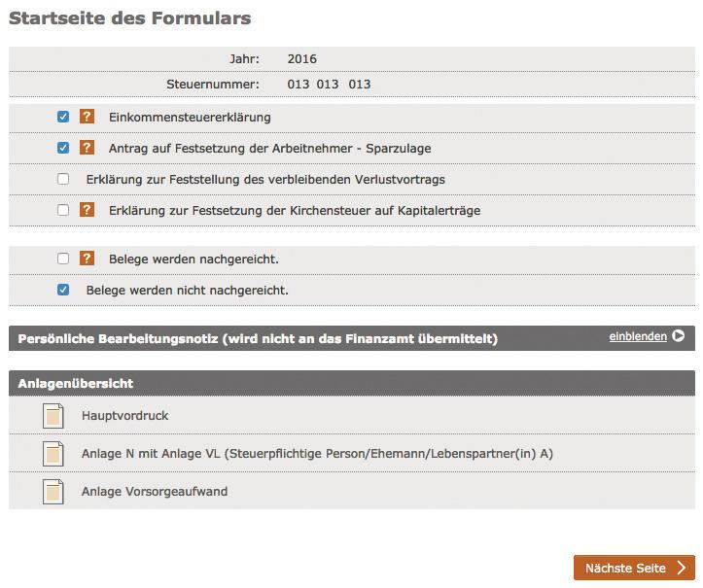This screenshot has height=588, width=703.
Task: Click the Antrag auf Festsetzung der Sparzulage label
Action: (x=270, y=149)
